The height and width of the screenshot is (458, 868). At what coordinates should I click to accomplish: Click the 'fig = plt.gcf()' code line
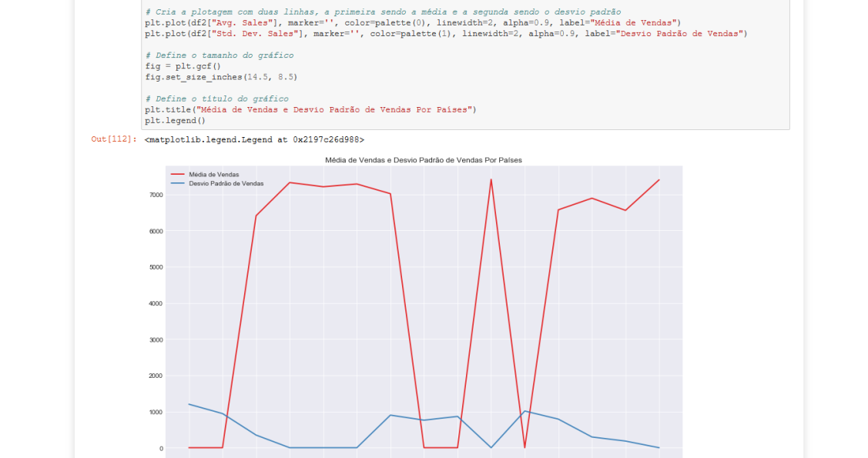pyautogui.click(x=183, y=66)
